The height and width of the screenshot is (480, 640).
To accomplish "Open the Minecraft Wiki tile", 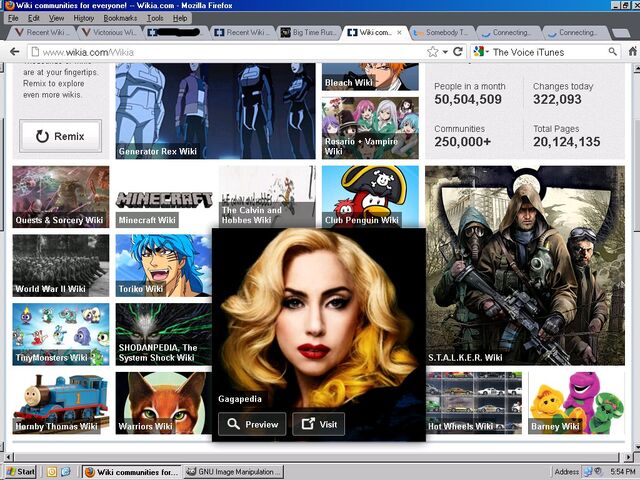I will pyautogui.click(x=164, y=197).
